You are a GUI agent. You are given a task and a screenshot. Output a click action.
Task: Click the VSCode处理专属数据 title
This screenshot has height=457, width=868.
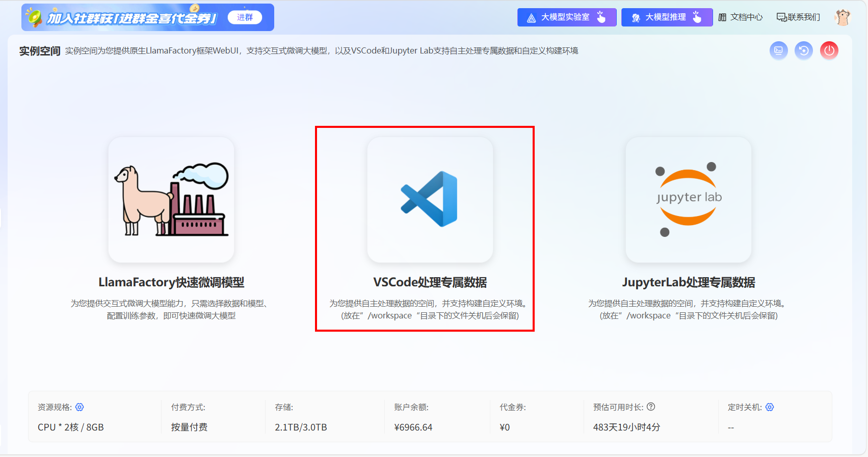pos(430,282)
